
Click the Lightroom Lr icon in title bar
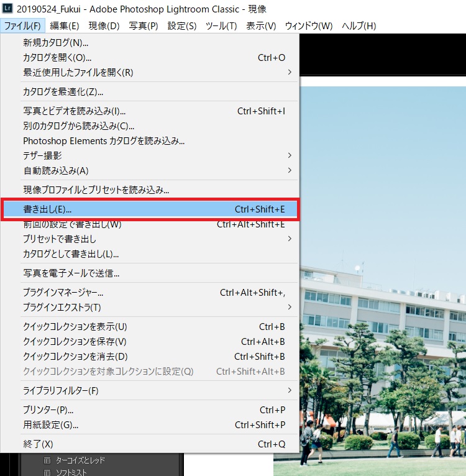(9, 10)
